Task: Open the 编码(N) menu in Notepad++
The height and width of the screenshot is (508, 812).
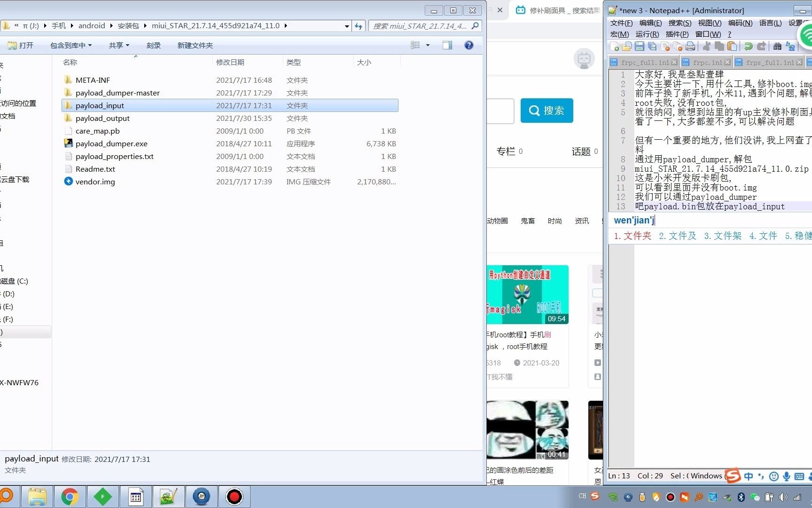Action: pos(740,23)
